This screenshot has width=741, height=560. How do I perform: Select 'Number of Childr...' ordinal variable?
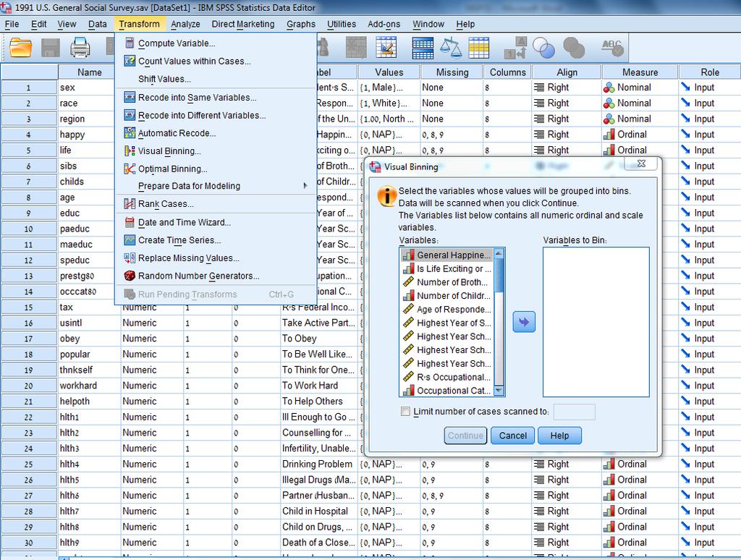coord(446,296)
